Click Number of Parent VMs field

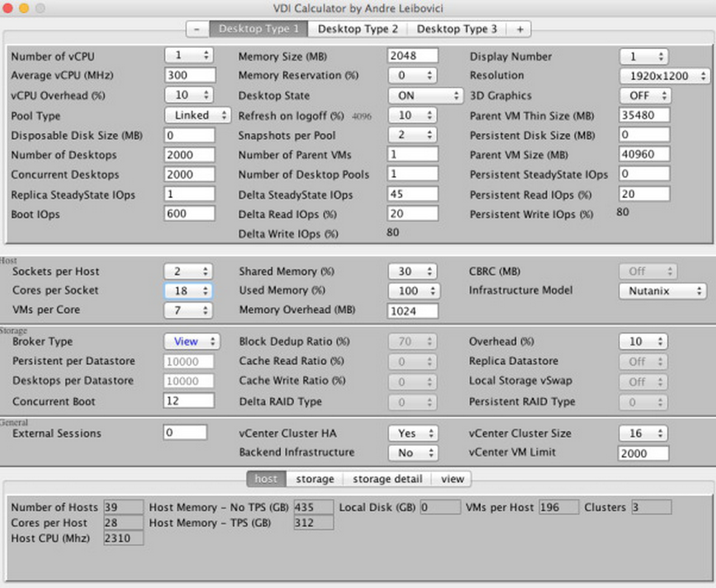pyautogui.click(x=413, y=154)
